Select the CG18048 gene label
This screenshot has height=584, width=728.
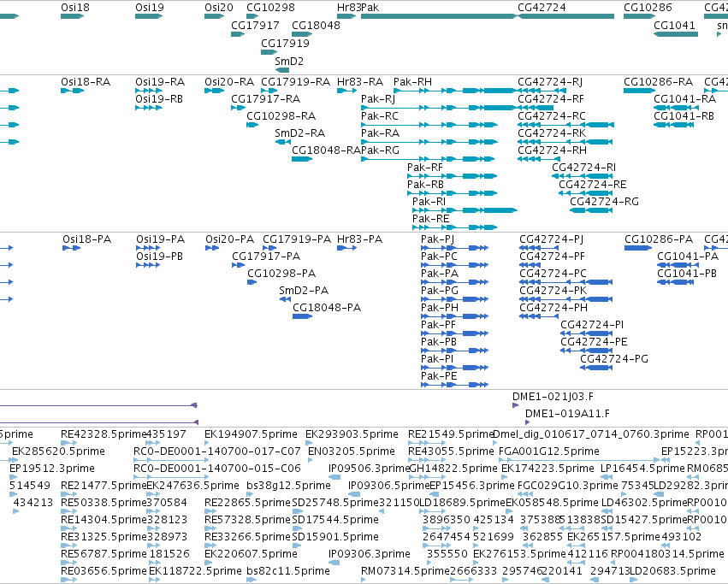tap(316, 26)
